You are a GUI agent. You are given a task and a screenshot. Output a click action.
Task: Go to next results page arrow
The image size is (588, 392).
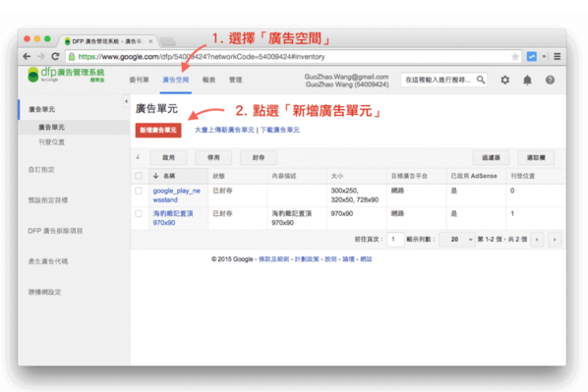coord(555,240)
